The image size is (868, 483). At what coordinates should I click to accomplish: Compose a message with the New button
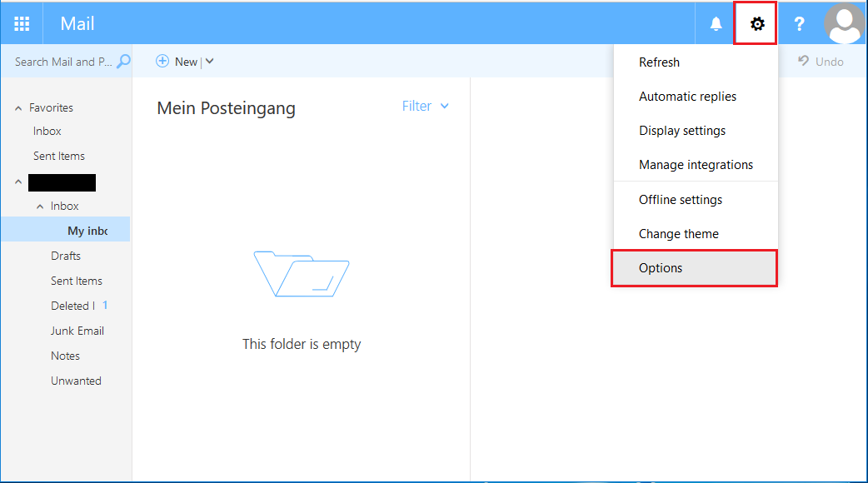[x=180, y=61]
